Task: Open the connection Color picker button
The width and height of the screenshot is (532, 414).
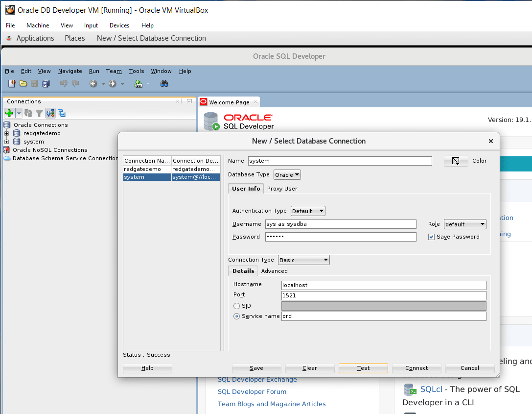Action: [456, 161]
